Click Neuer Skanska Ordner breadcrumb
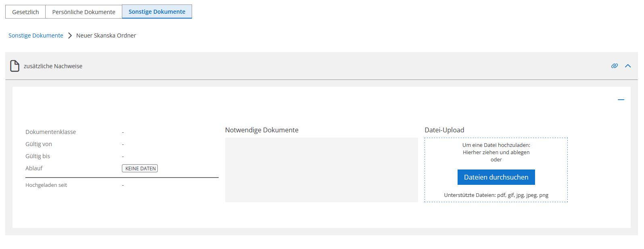The width and height of the screenshot is (644, 249). [106, 36]
